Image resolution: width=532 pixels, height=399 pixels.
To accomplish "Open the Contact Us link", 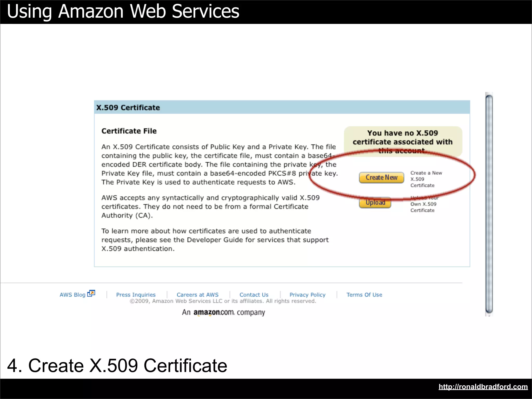I will 254,295.
